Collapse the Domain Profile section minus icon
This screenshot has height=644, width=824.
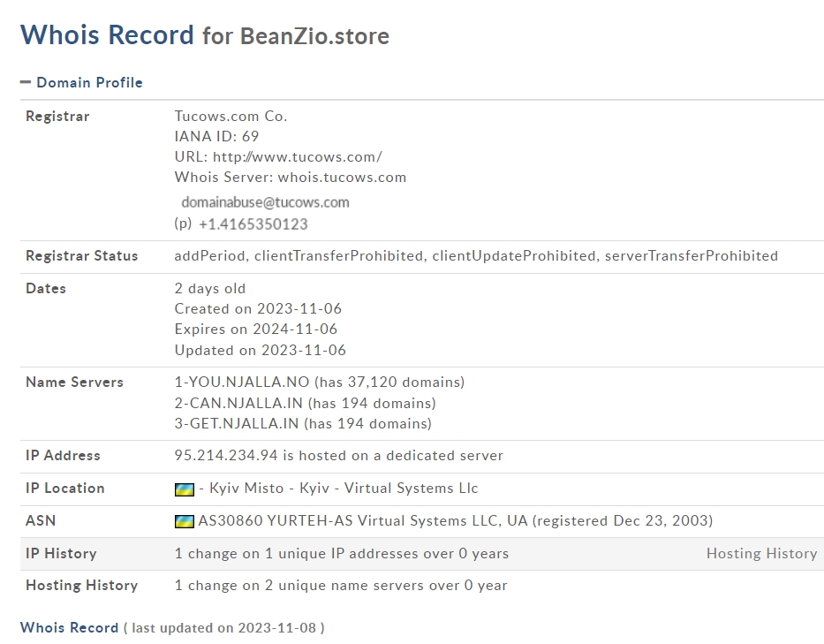pos(26,82)
